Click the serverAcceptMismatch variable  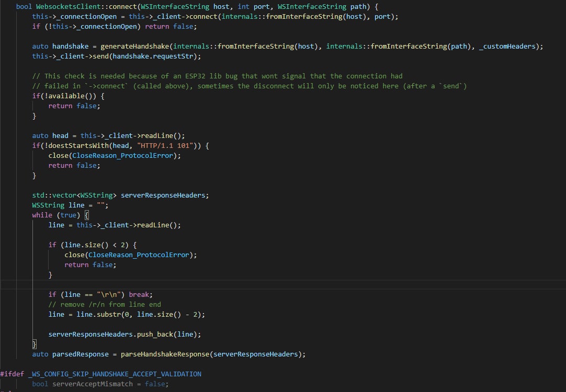93,384
